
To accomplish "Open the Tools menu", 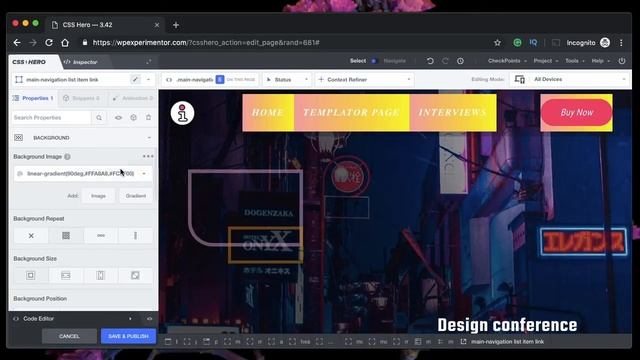I will click(575, 61).
